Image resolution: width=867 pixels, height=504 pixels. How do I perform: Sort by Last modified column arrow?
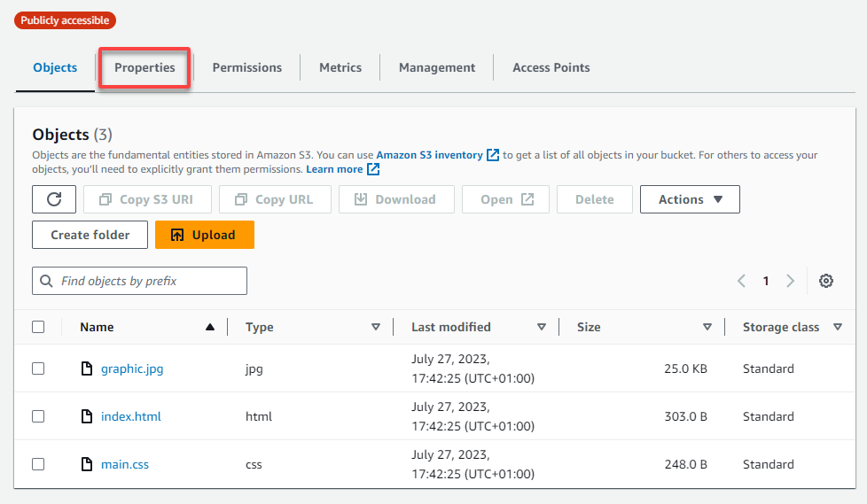coord(542,327)
